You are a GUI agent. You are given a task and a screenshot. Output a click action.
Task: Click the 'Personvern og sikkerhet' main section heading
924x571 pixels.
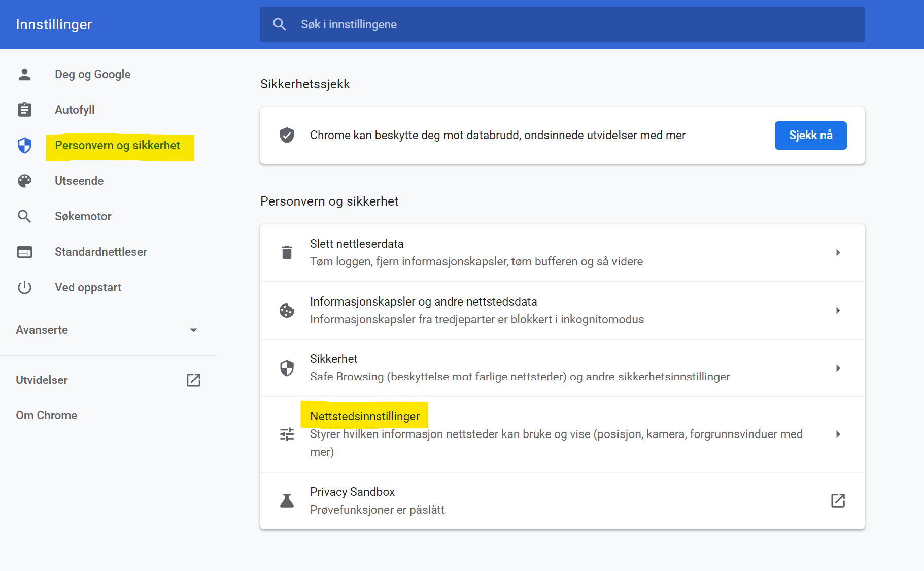coord(329,201)
